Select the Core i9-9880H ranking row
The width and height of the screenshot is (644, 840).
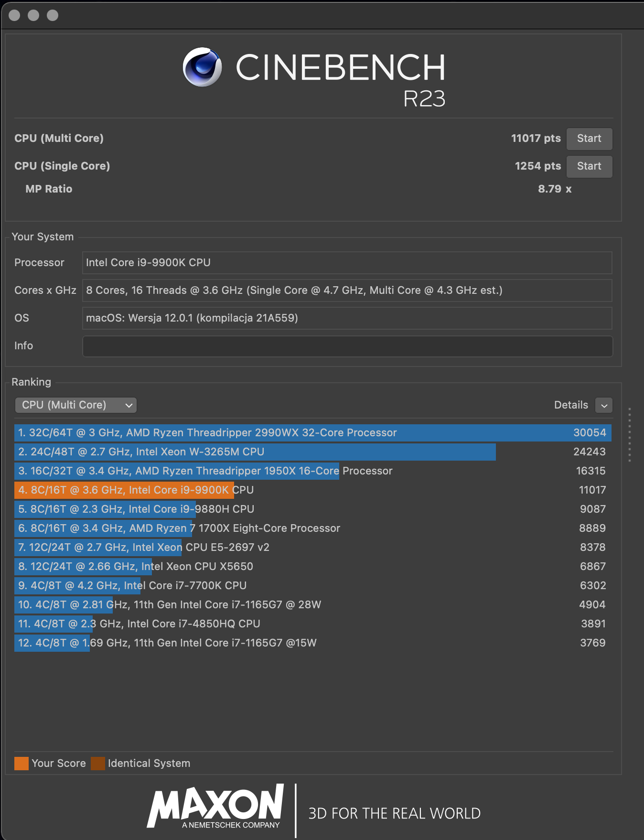click(x=313, y=509)
